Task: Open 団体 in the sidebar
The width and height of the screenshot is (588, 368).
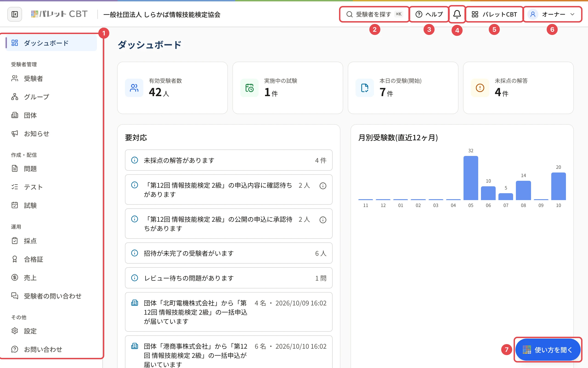Action: click(51, 115)
